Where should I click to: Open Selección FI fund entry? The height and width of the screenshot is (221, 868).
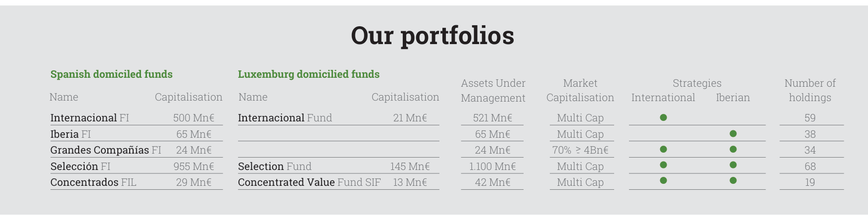click(x=80, y=166)
